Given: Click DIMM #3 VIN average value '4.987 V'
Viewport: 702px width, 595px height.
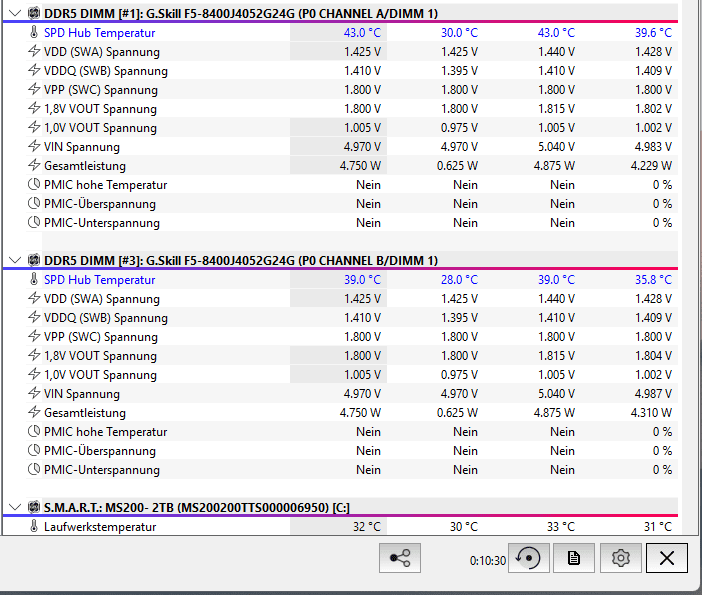Looking at the screenshot, I should click(653, 394).
